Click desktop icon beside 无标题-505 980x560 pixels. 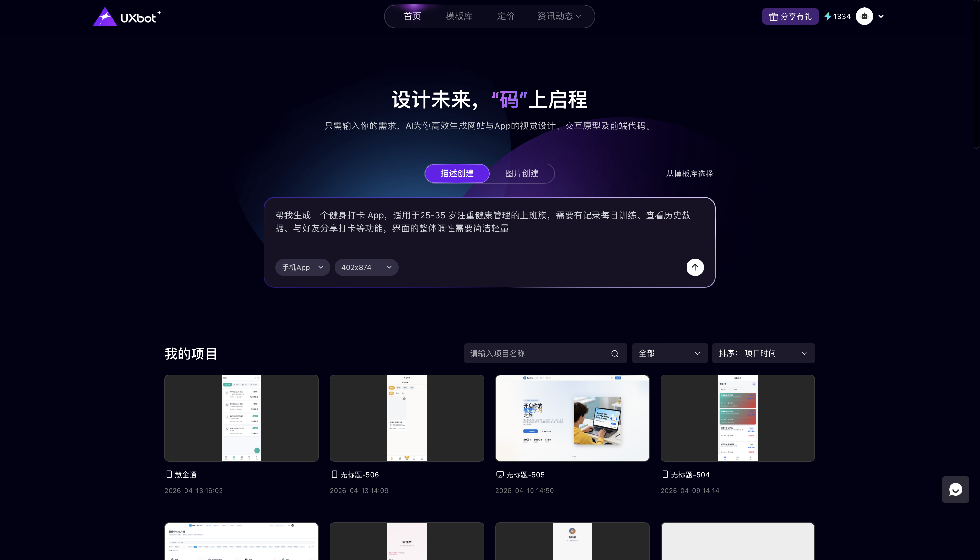point(500,474)
